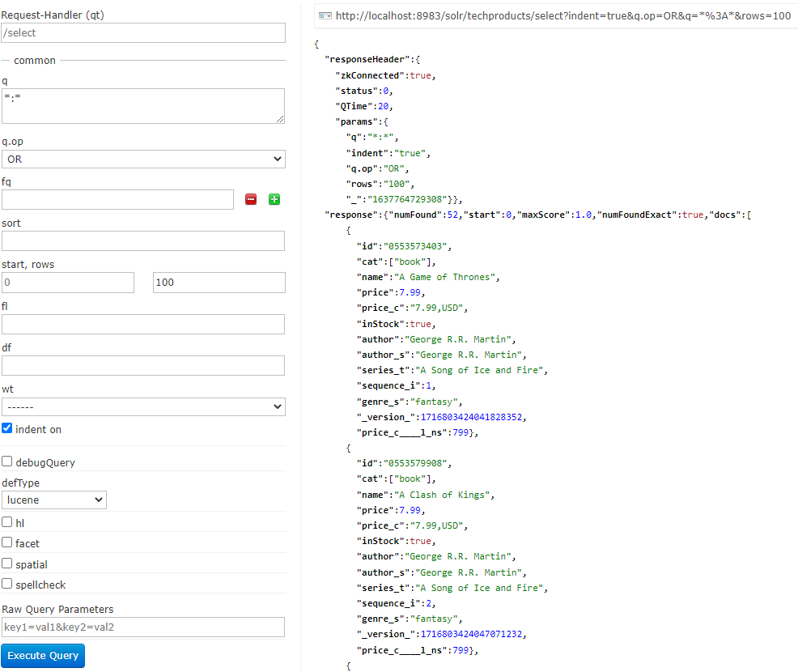Click the Raw Query Parameters input

(143, 627)
